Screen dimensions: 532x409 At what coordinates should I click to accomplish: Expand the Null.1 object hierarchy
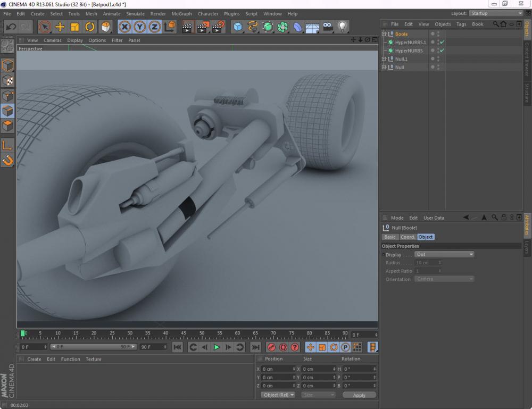384,59
